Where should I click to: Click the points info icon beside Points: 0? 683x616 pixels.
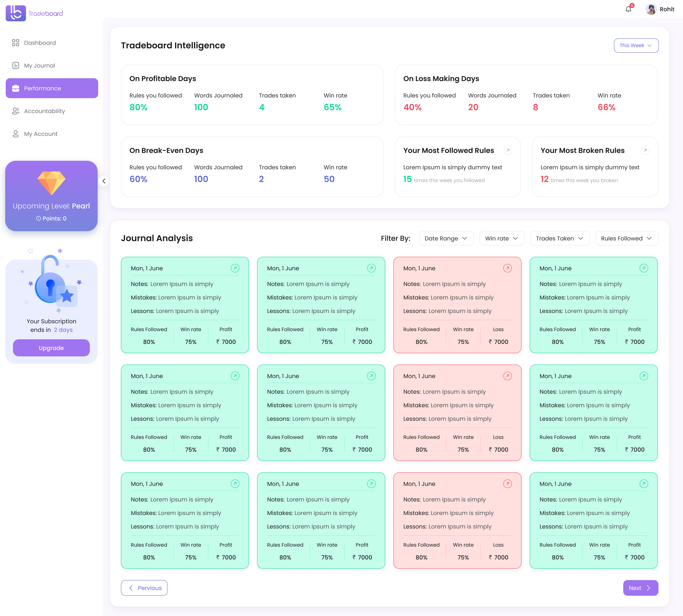click(x=39, y=219)
